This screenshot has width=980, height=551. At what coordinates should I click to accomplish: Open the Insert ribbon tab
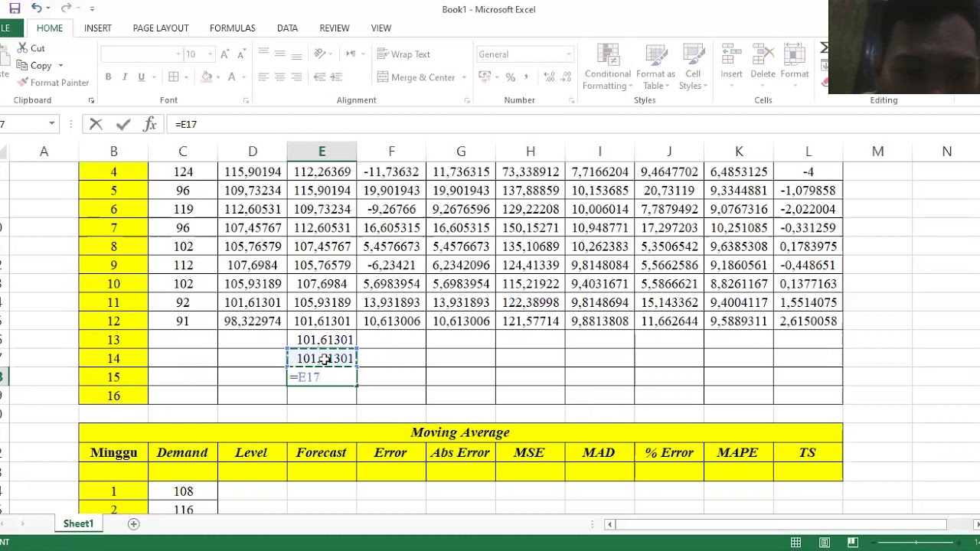click(x=98, y=28)
